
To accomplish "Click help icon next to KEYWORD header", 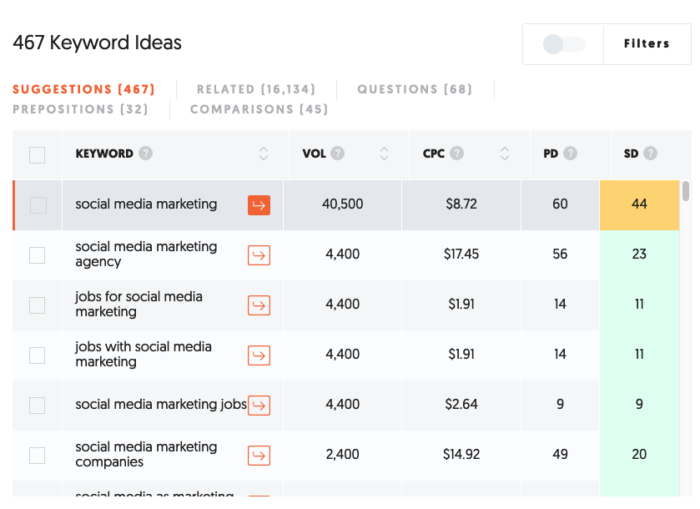I will pos(146,154).
